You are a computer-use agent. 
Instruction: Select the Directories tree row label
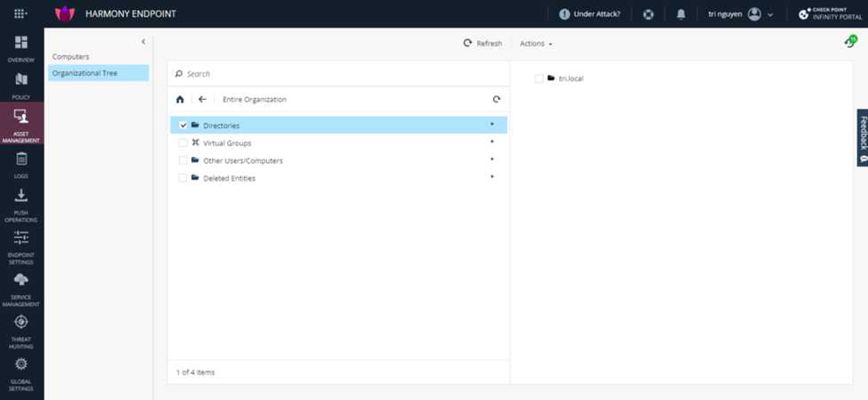[x=222, y=126]
